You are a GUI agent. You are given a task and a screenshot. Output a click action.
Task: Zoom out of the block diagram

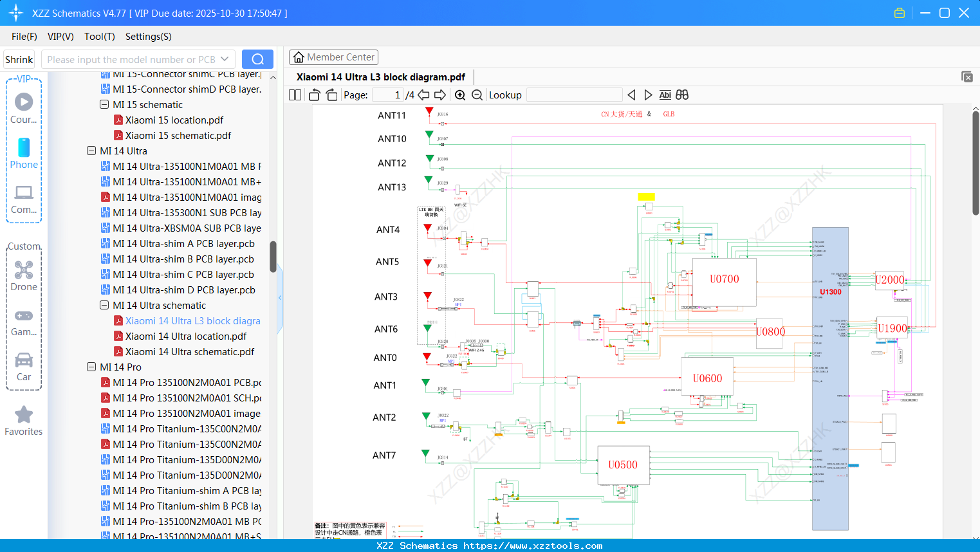click(477, 95)
